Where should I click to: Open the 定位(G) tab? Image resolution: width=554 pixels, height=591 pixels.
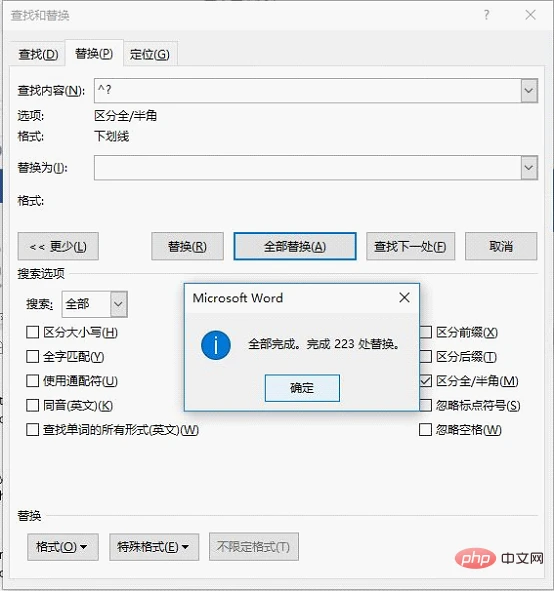click(x=150, y=54)
